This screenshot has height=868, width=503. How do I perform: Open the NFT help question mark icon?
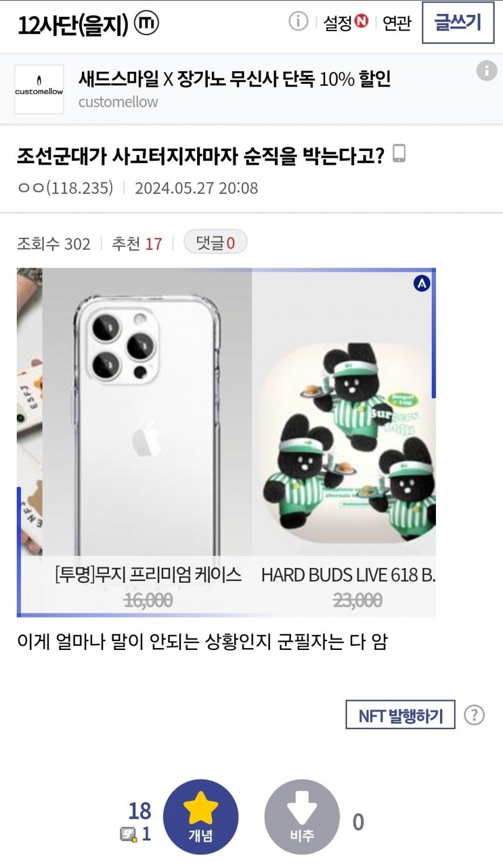tap(474, 715)
